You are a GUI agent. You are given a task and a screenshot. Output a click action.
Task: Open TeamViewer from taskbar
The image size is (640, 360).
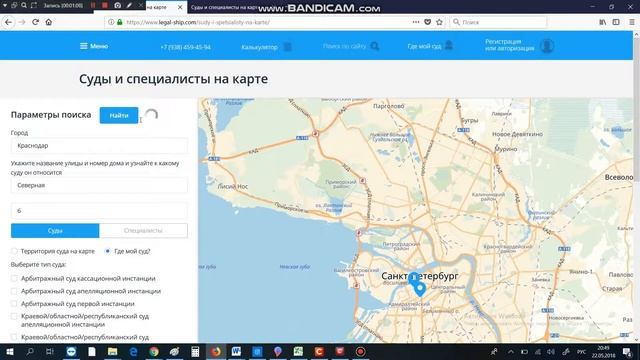tap(71, 351)
